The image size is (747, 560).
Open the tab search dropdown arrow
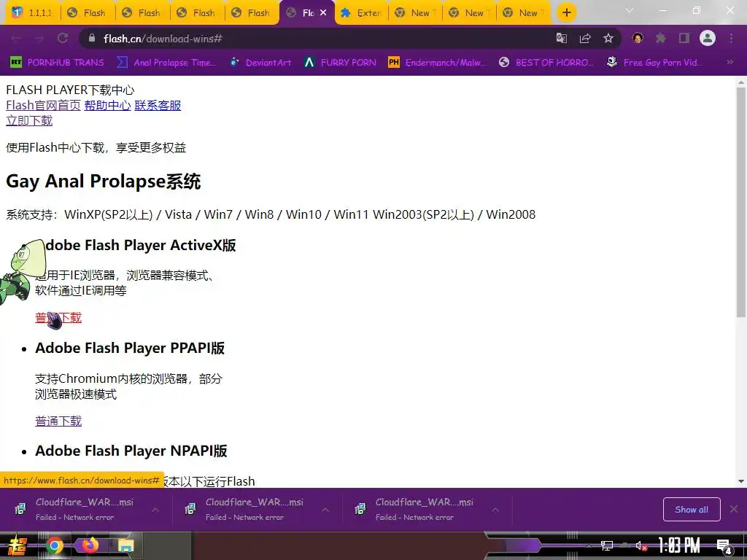click(x=630, y=10)
